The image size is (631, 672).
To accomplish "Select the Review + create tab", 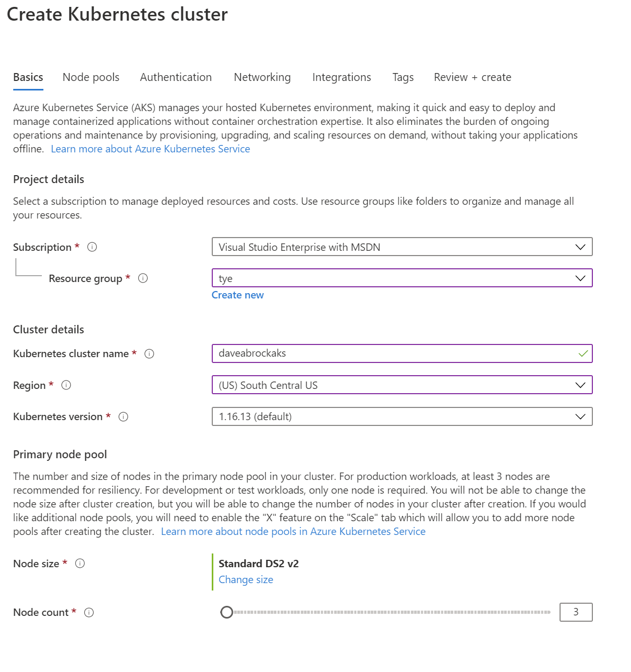I will (472, 77).
